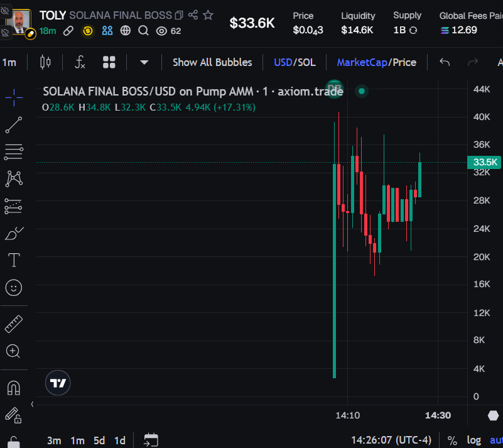Select the crosshair cursor tool

coord(14,97)
